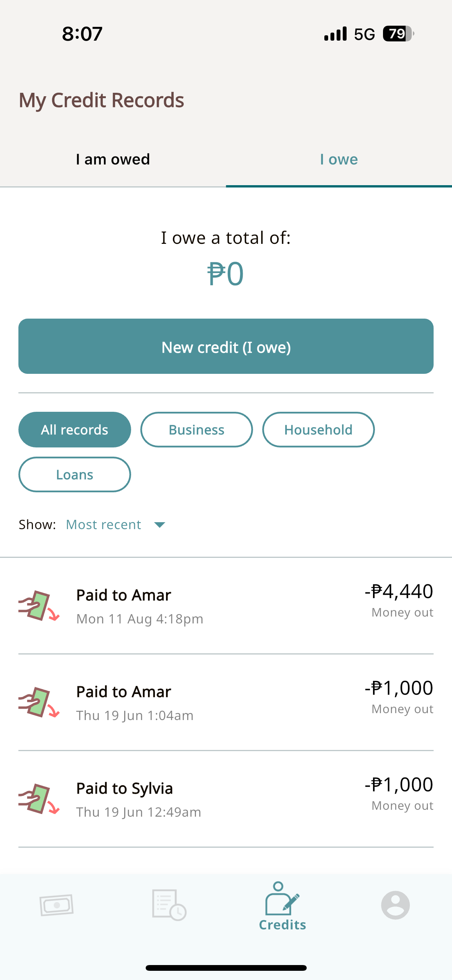This screenshot has width=452, height=980.
Task: Open the records history icon
Action: [x=169, y=905]
